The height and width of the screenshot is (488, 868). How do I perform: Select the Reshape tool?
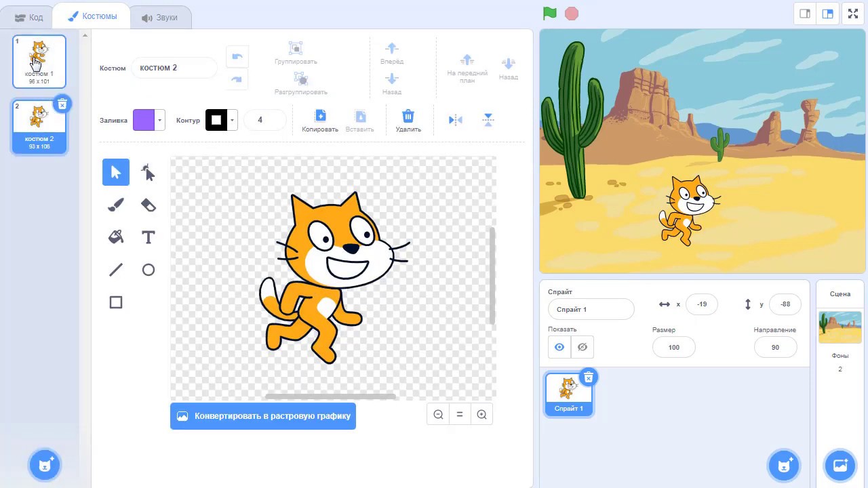149,172
